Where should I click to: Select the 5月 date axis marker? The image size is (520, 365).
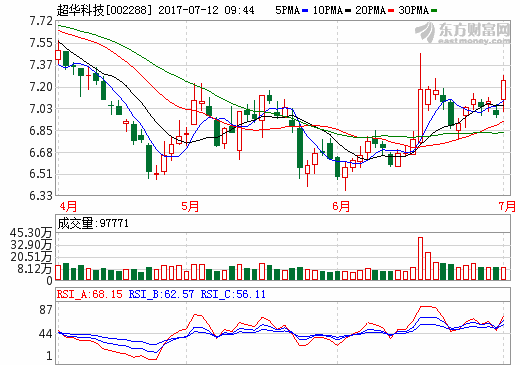pyautogui.click(x=190, y=206)
